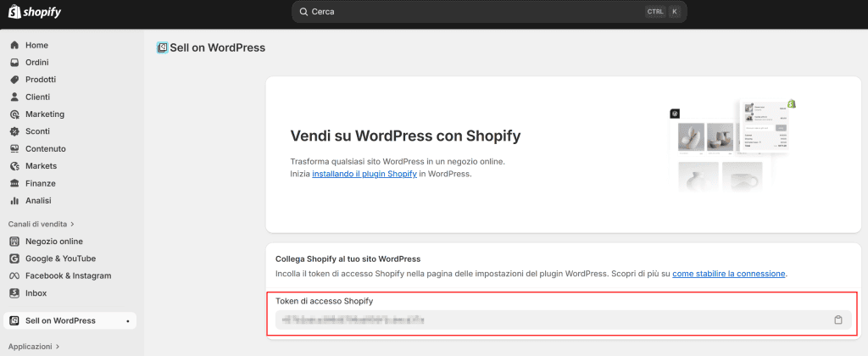Screen dimensions: 868x356
Task: Click the Sell on WordPress page title
Action: (218, 47)
